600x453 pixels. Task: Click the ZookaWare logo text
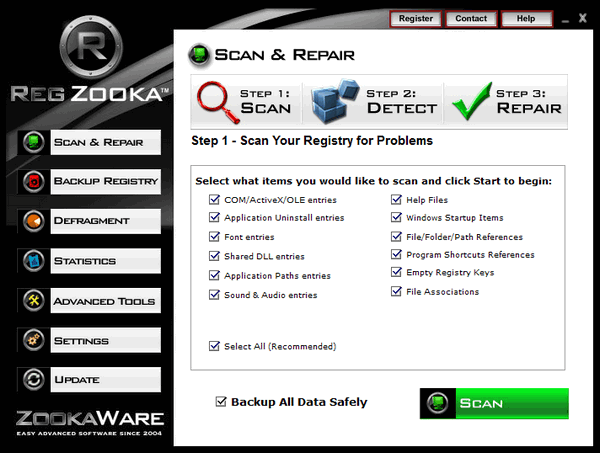90,419
